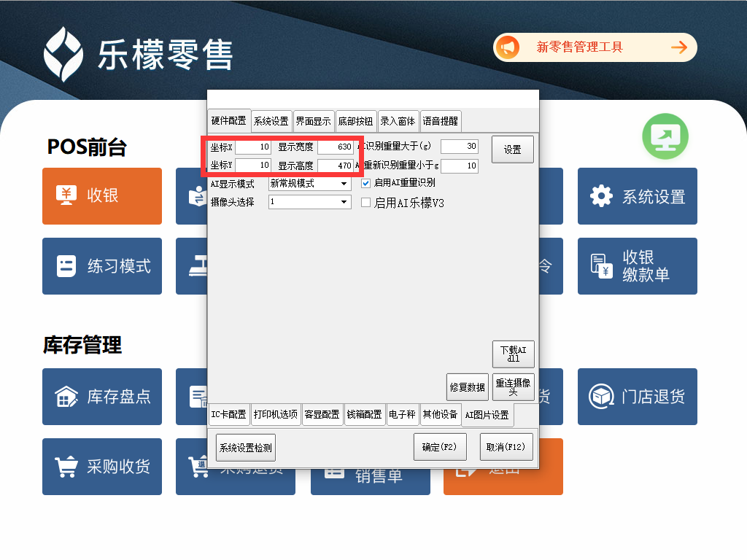Image resolution: width=747 pixels, height=560 pixels.
Task: Open the 收银 tile
Action: (102, 195)
